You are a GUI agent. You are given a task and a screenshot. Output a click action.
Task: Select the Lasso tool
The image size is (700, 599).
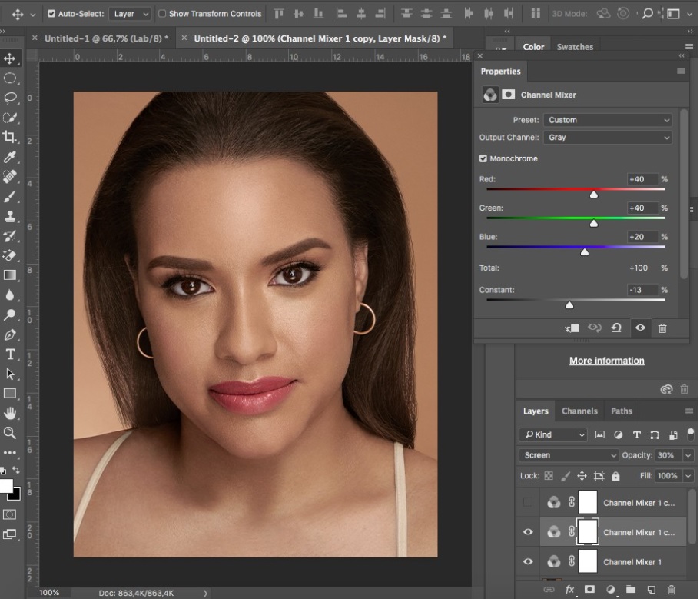10,98
